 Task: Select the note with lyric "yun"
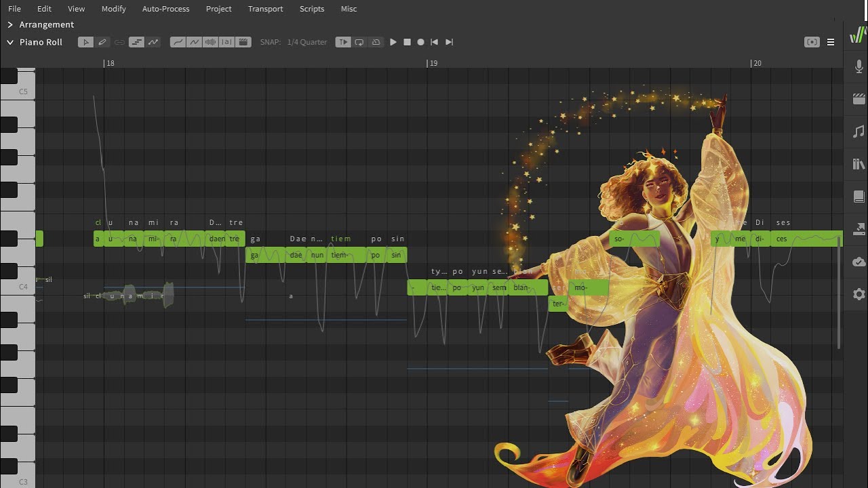[x=478, y=287]
